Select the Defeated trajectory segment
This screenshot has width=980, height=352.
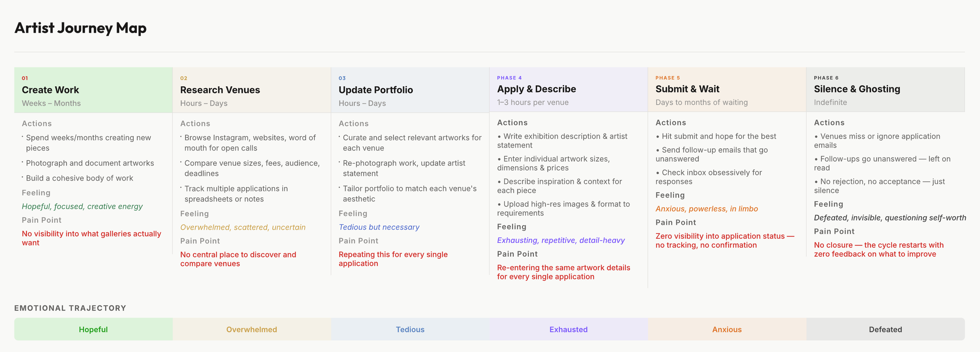(x=885, y=329)
